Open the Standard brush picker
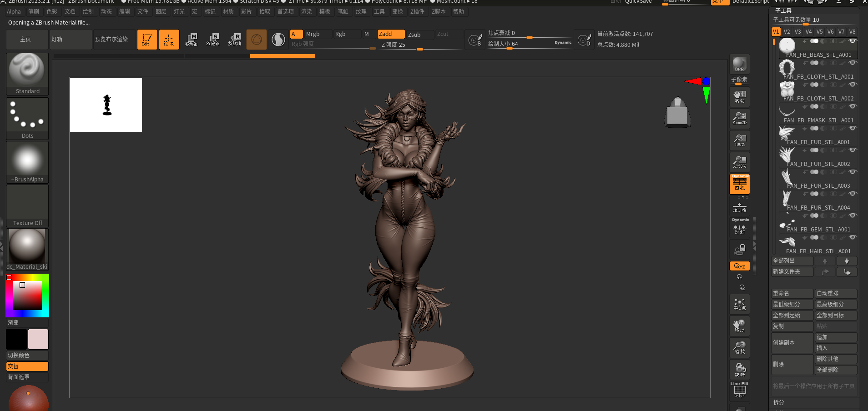868x411 pixels. (27, 74)
